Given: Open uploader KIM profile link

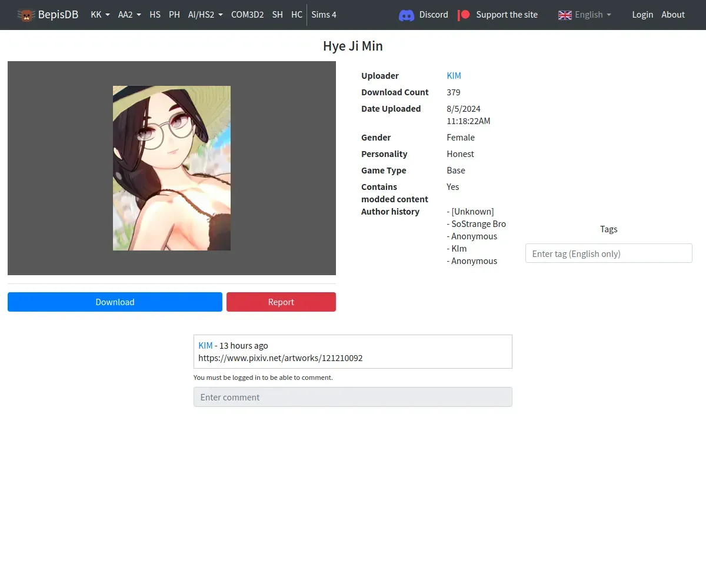Looking at the screenshot, I should 454,76.
